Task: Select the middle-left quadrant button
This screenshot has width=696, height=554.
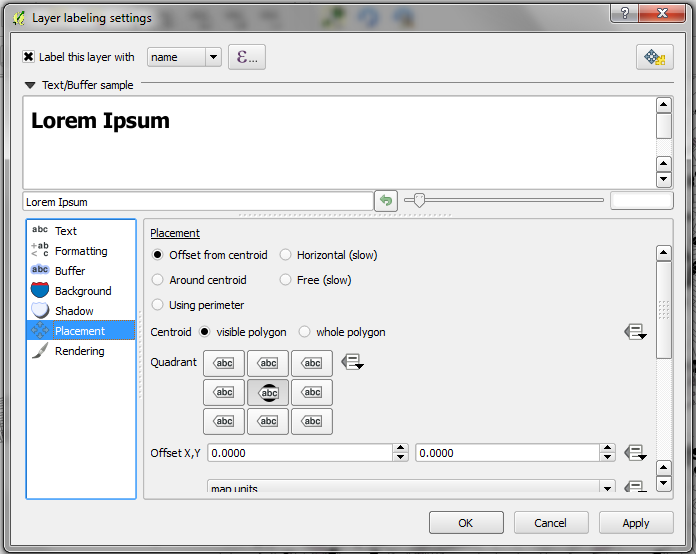Action: [x=224, y=392]
